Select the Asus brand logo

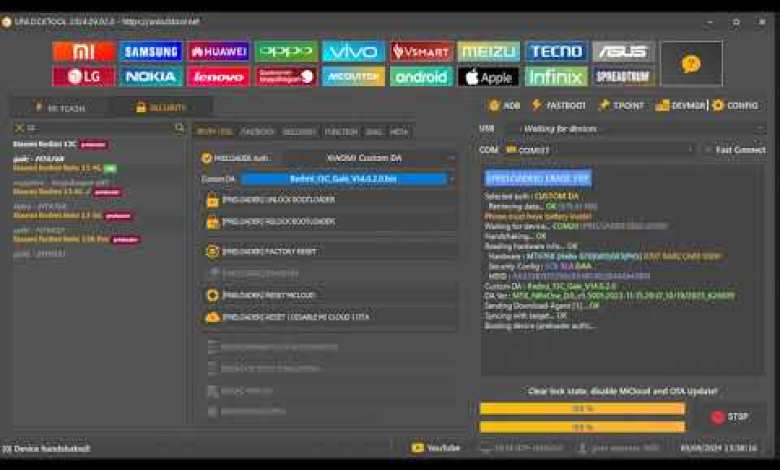[623, 52]
